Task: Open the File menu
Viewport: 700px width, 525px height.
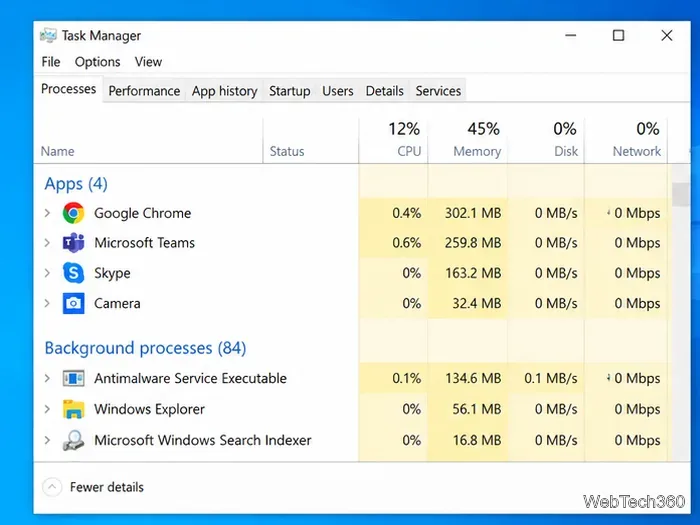Action: tap(51, 62)
